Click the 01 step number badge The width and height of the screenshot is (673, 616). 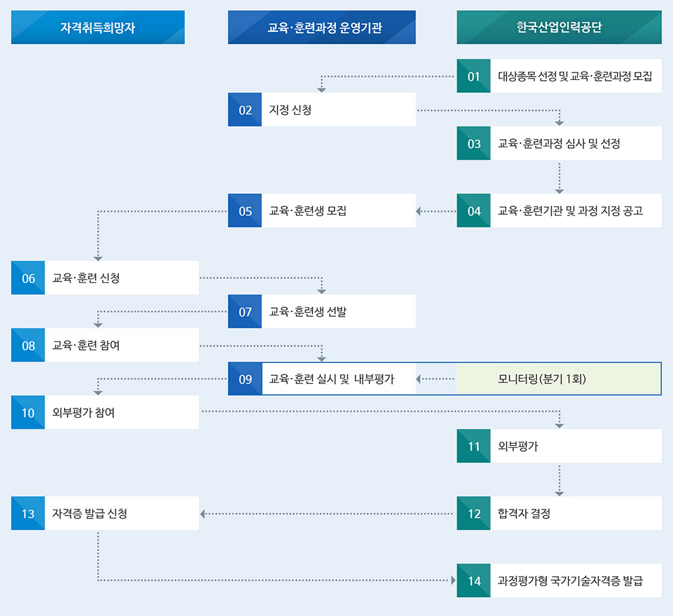(x=474, y=76)
